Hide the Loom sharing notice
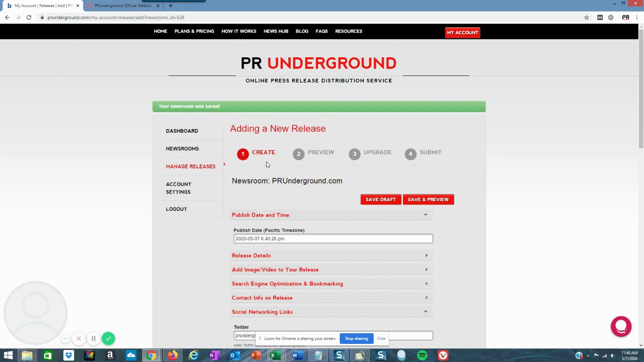644x362 pixels. point(381,338)
